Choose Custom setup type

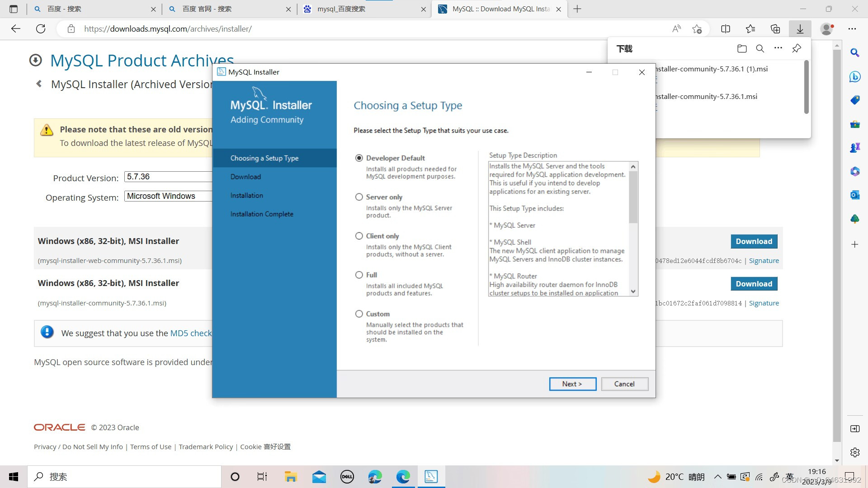(x=359, y=314)
